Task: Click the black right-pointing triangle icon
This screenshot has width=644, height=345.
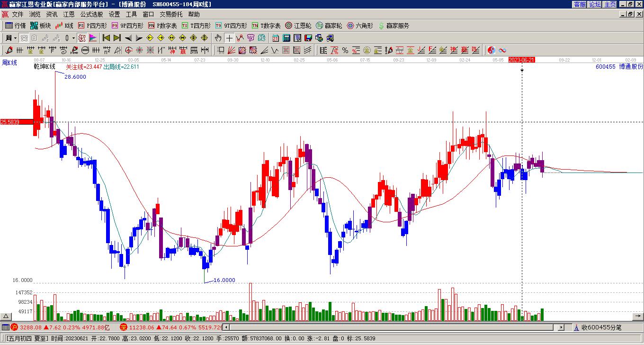Action: [139, 38]
